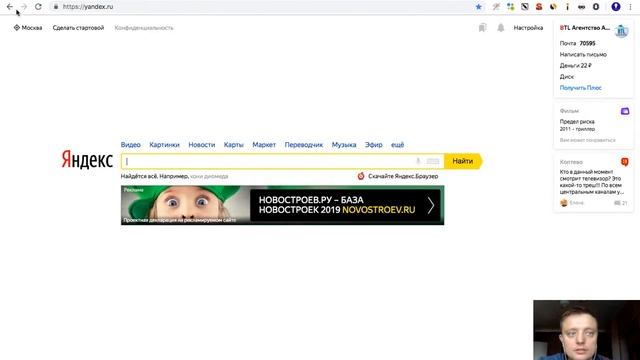Click the BTL Агентство account name
Viewport: 640px width, 360px height.
point(584,28)
